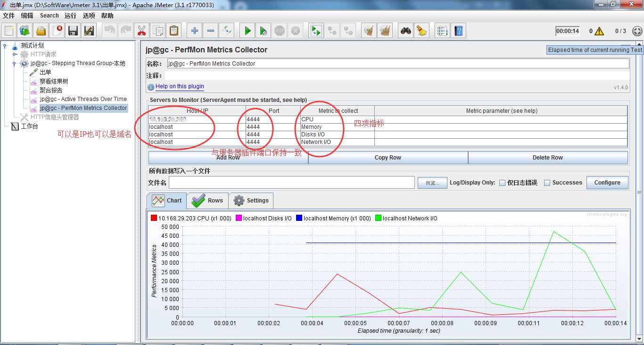Open the Search menu
The image size is (644, 345).
[x=50, y=16]
